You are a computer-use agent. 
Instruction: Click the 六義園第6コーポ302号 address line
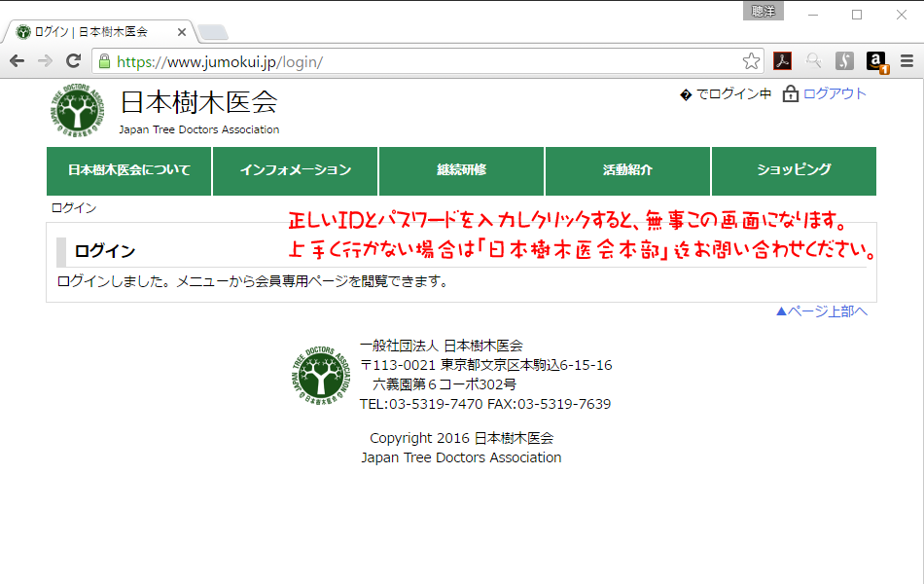pyautogui.click(x=444, y=384)
